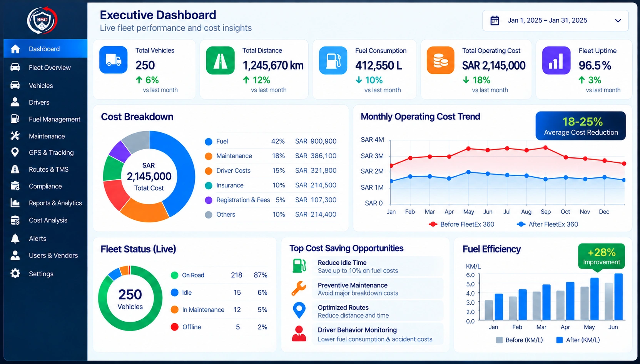Click the +28% Improvement badge
Image resolution: width=640 pixels, height=364 pixels.
pyautogui.click(x=602, y=257)
